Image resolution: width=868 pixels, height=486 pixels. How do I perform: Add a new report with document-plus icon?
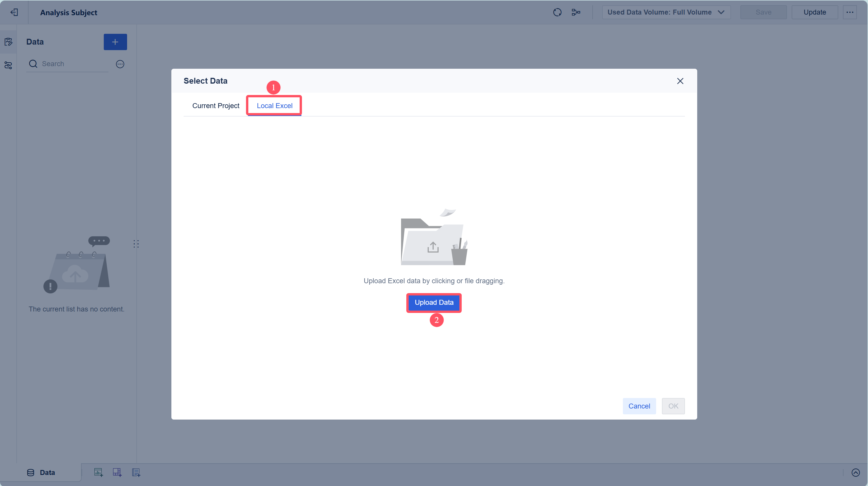tap(136, 472)
